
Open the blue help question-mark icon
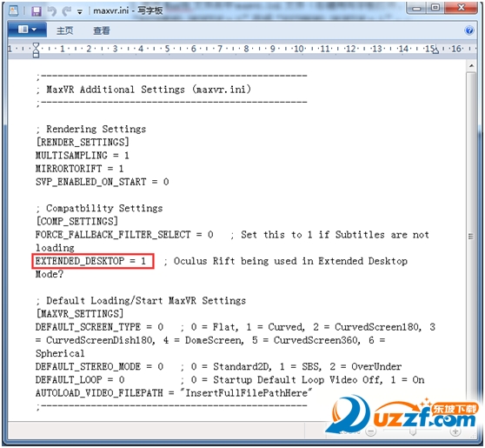point(468,30)
